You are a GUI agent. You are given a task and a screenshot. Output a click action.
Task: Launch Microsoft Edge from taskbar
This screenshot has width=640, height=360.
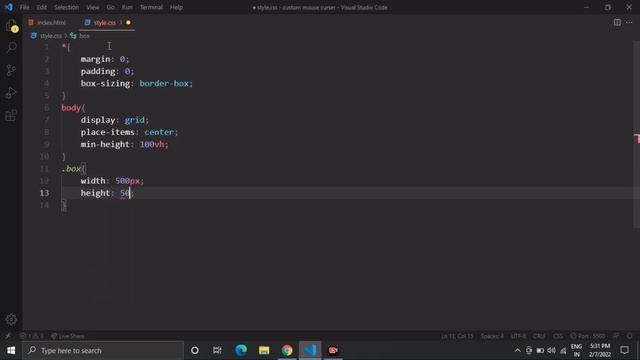click(x=241, y=350)
